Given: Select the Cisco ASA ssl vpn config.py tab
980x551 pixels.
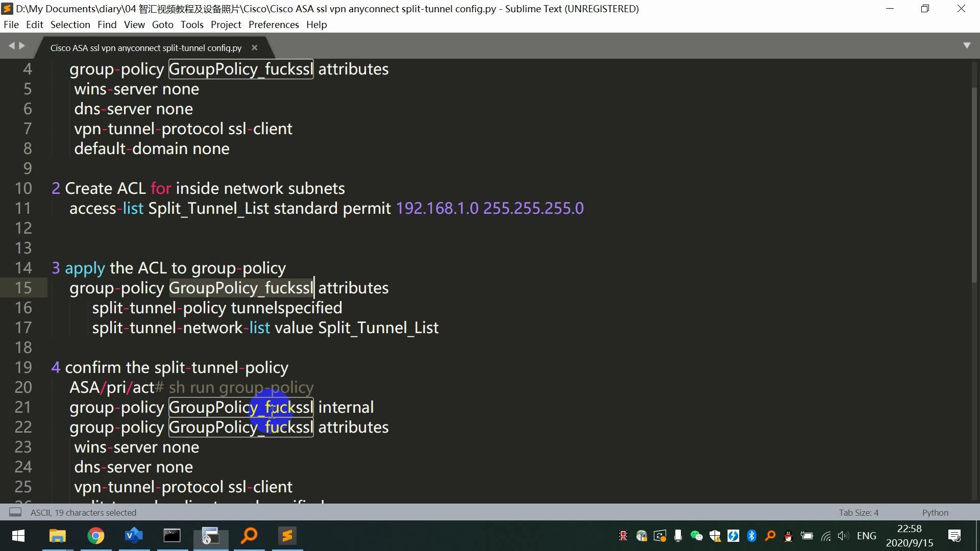Looking at the screenshot, I should (145, 47).
